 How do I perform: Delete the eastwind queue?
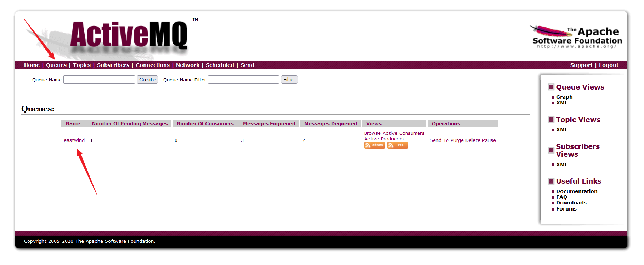(x=473, y=140)
